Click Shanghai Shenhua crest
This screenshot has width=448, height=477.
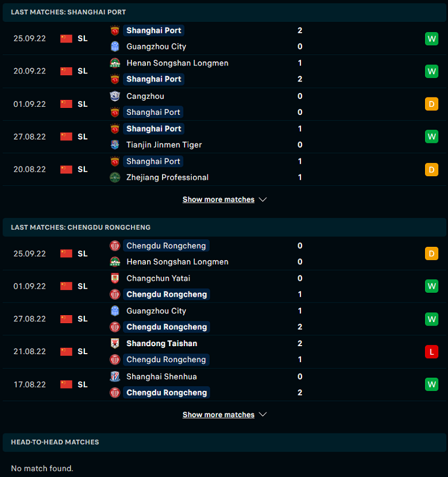(x=115, y=377)
